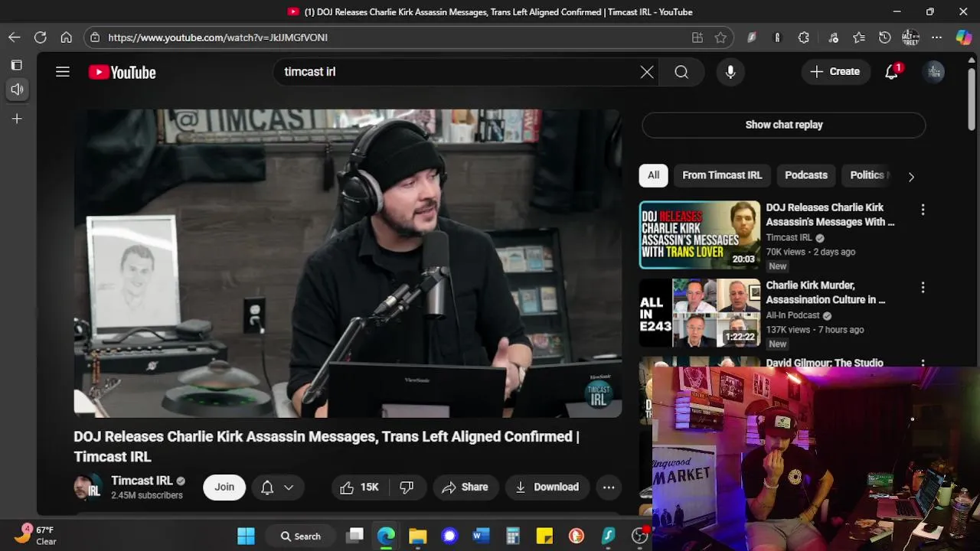Viewport: 980px width, 551px height.
Task: Click the browser address bar URL
Action: 217,37
